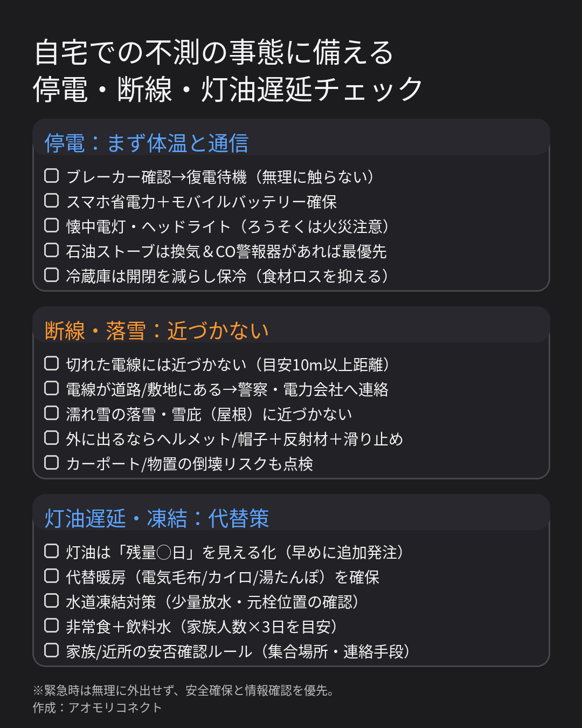Click the 作成：アオモリコネクト credit text
582x728 pixels.
(x=97, y=708)
